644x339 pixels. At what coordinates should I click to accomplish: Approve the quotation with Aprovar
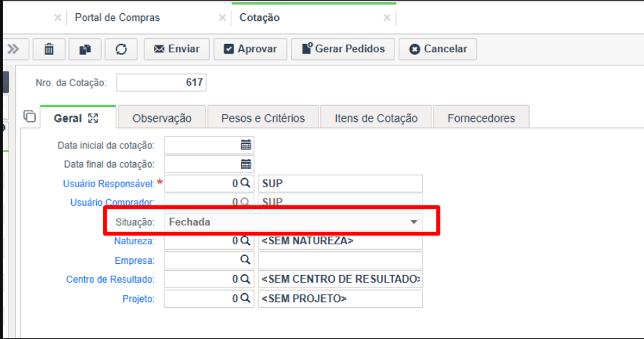pos(250,49)
